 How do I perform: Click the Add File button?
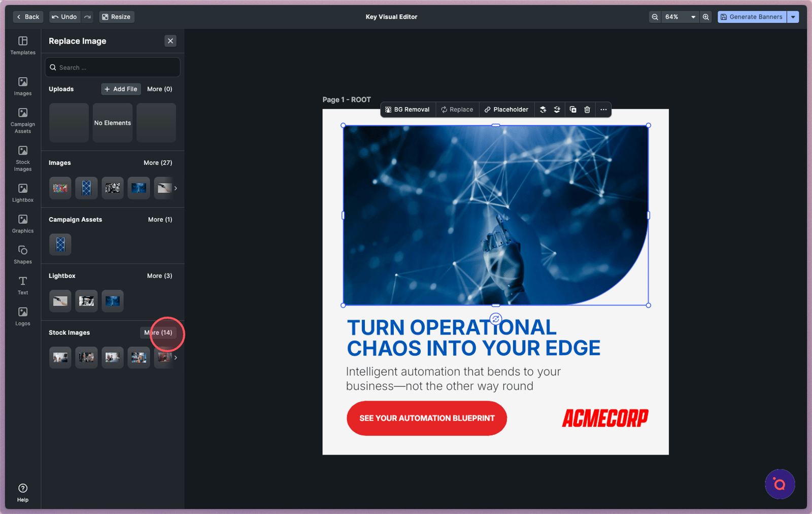tap(121, 89)
